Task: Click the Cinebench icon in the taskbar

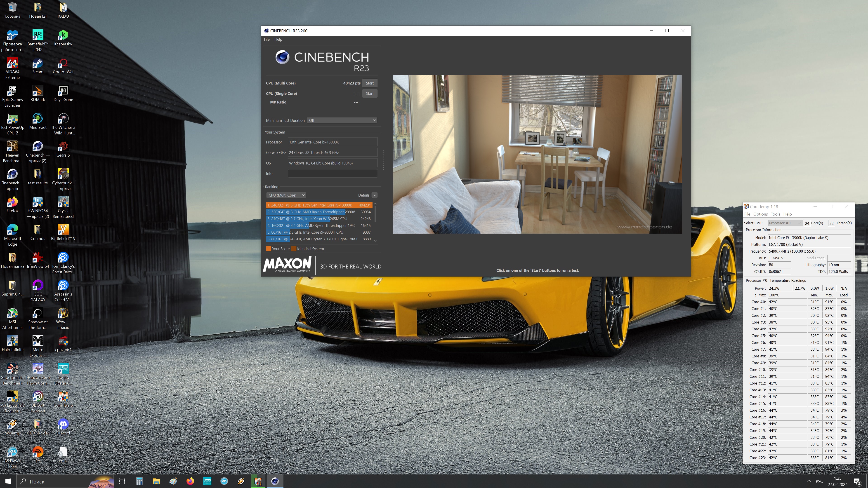Action: click(275, 481)
